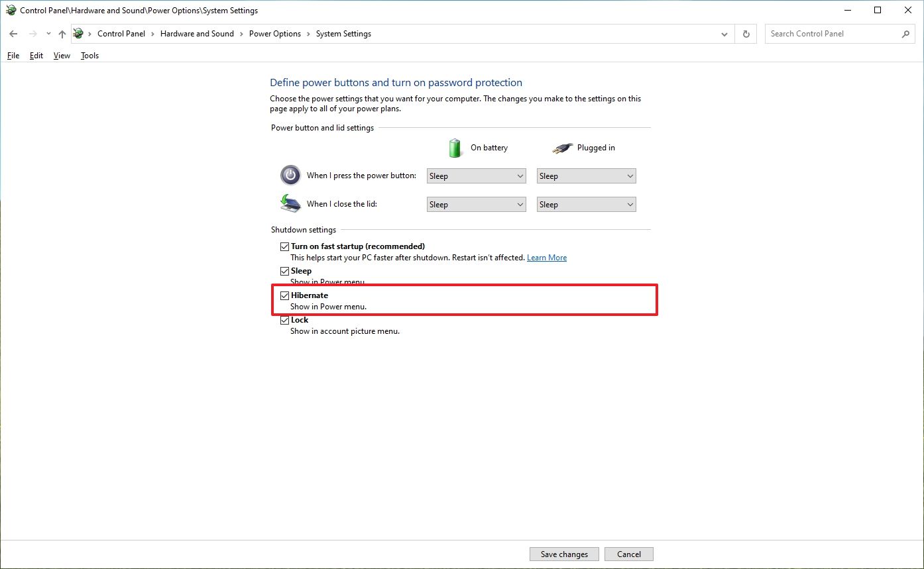Click the Refresh icon in address bar

746,34
